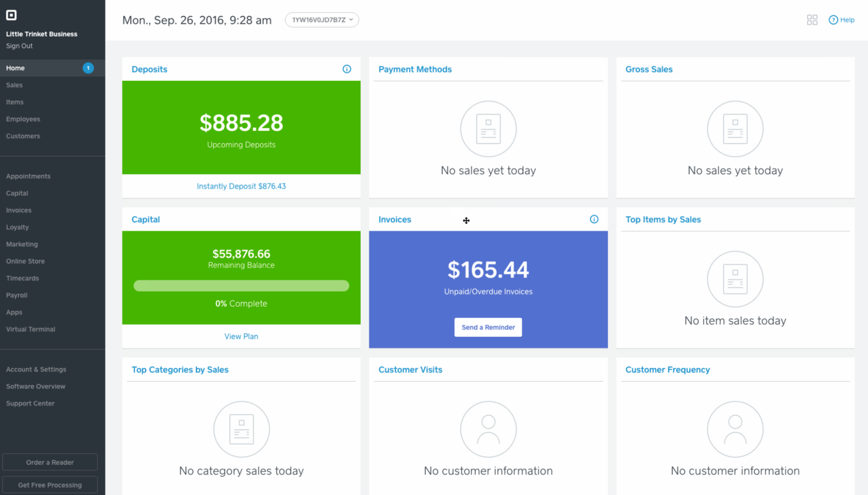Click the Top Items by Sales receipt icon

[x=735, y=279]
